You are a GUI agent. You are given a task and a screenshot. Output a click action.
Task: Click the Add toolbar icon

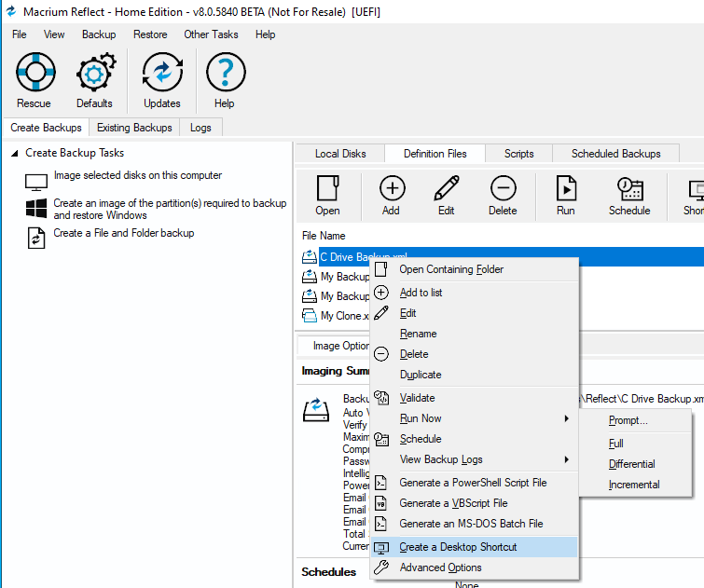pyautogui.click(x=392, y=188)
